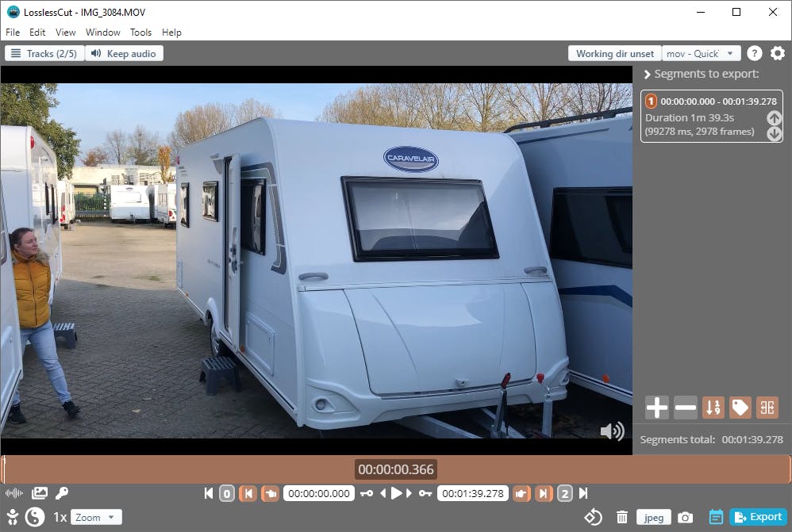
Task: Mute the video player speaker icon
Action: (x=612, y=431)
